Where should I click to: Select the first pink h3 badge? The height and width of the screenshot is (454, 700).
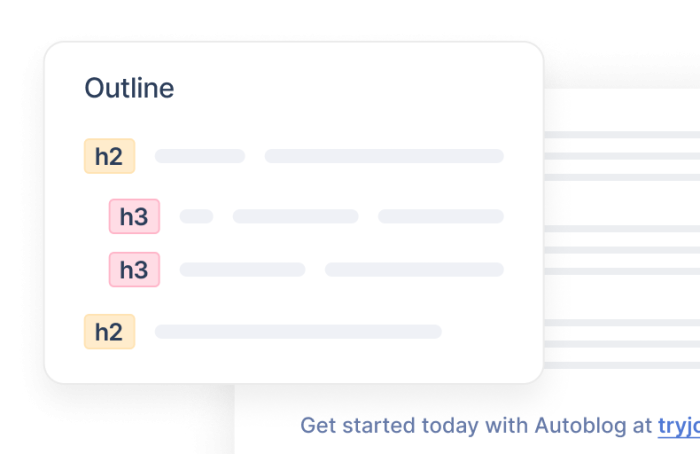pos(134,216)
